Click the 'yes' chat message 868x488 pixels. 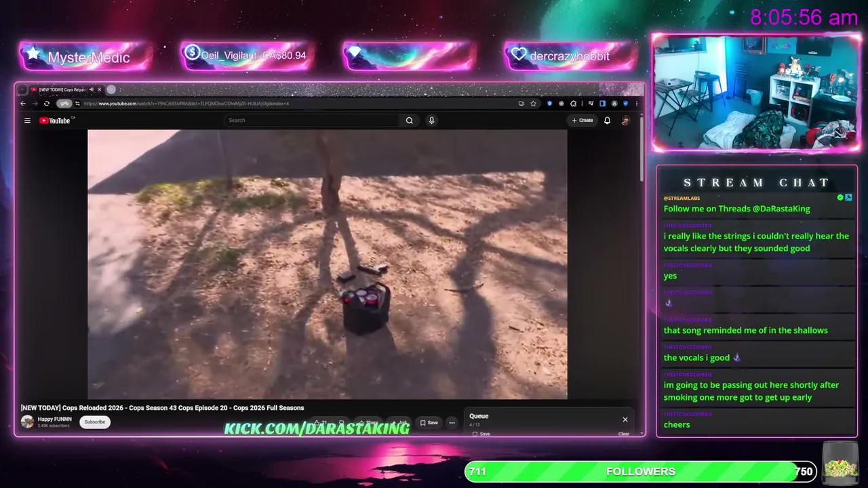click(670, 276)
